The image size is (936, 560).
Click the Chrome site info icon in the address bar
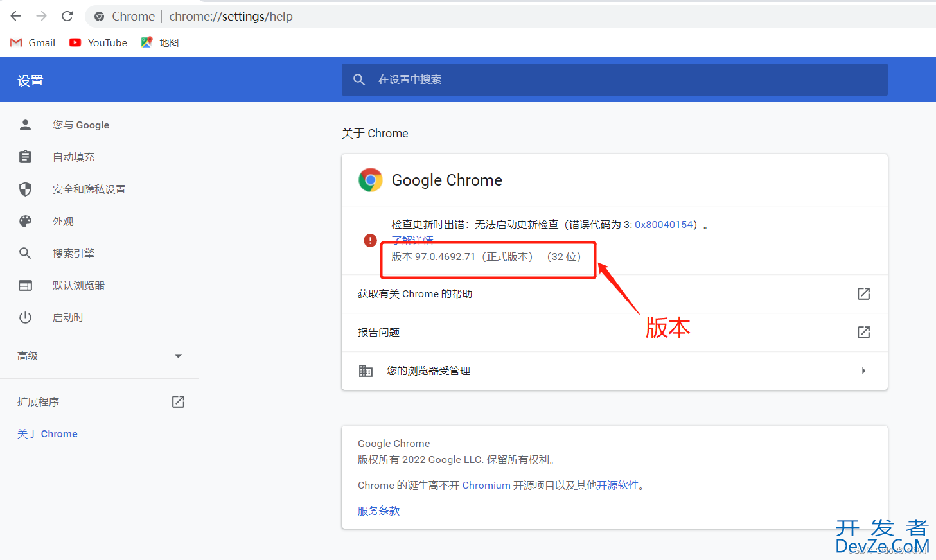tap(99, 17)
